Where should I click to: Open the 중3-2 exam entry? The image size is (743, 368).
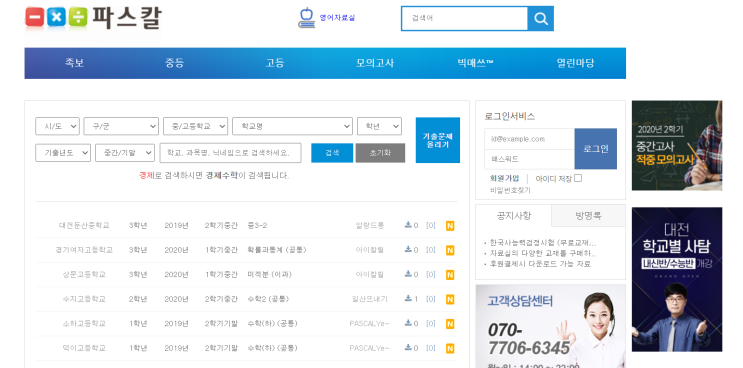point(257,225)
